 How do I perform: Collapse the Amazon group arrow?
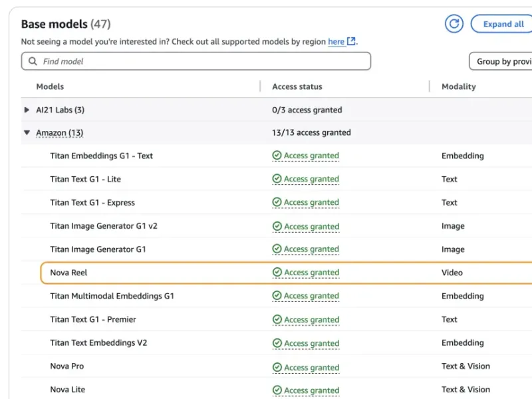[27, 132]
